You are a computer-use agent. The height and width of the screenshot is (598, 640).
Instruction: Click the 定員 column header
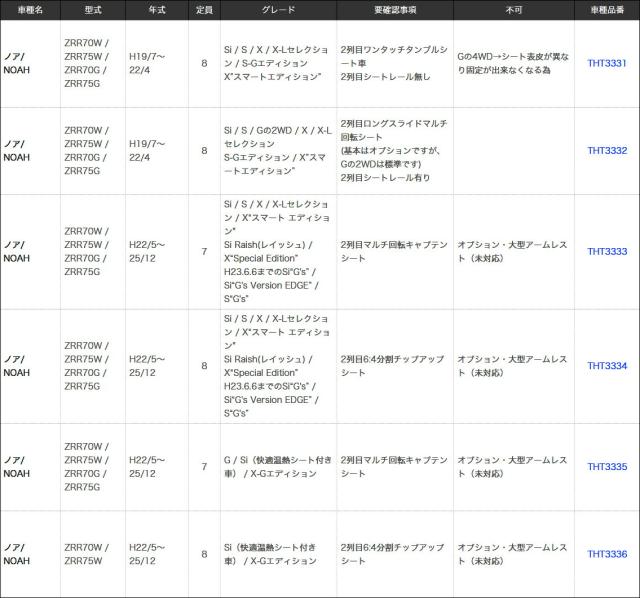pyautogui.click(x=204, y=10)
